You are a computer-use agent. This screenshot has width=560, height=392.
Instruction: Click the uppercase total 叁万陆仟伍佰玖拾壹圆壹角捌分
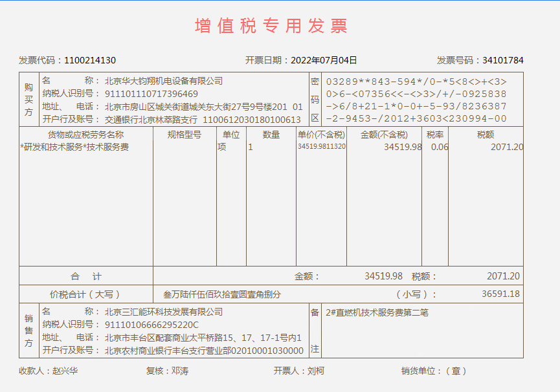coord(222,294)
